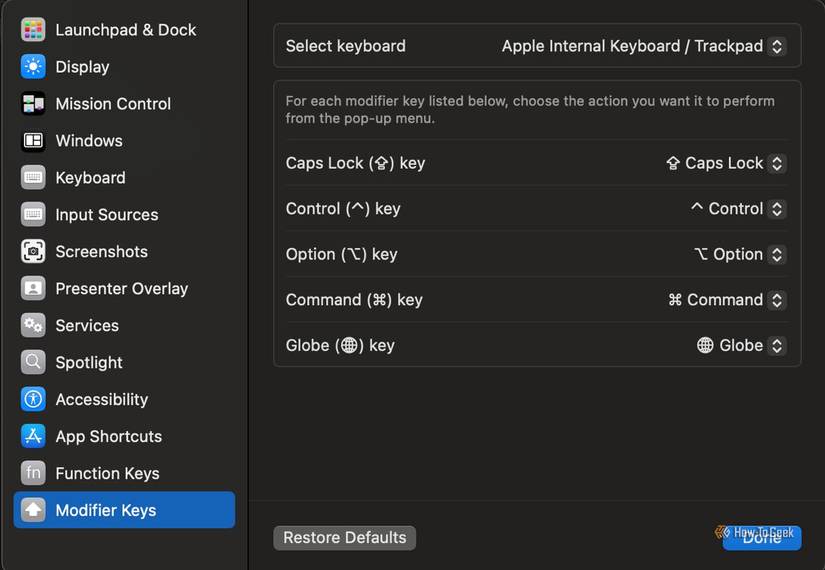Click the Modifier Keys arrow icon

(x=33, y=509)
